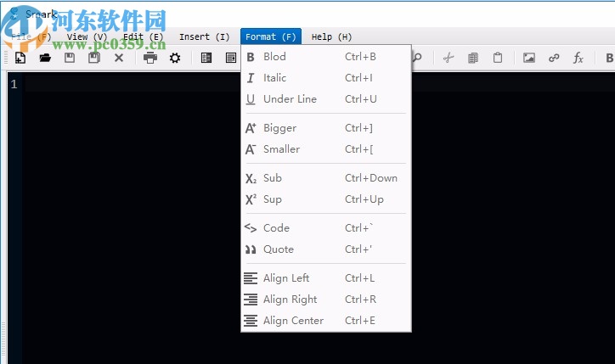Screen dimensions: 615x364
Task: Open a file with folder icon
Action: (x=45, y=58)
